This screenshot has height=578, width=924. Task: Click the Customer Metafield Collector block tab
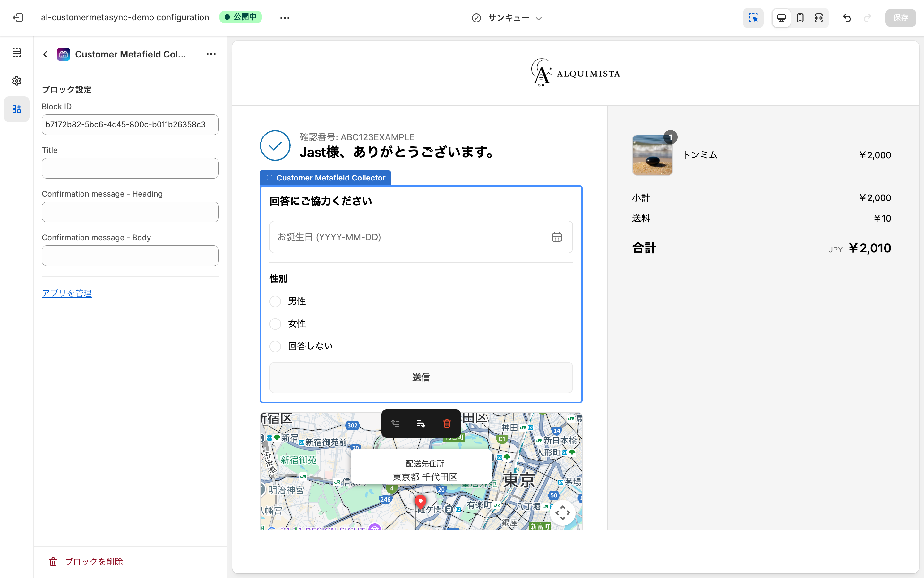(325, 178)
